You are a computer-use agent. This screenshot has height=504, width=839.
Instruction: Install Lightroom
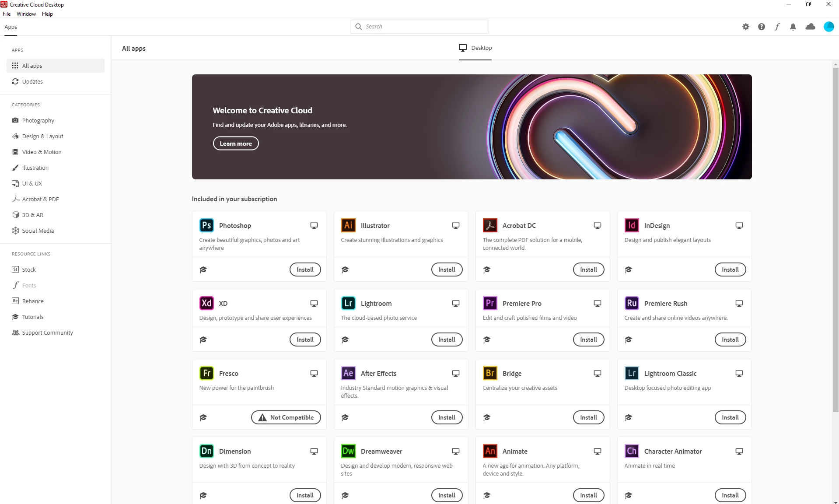(x=447, y=339)
